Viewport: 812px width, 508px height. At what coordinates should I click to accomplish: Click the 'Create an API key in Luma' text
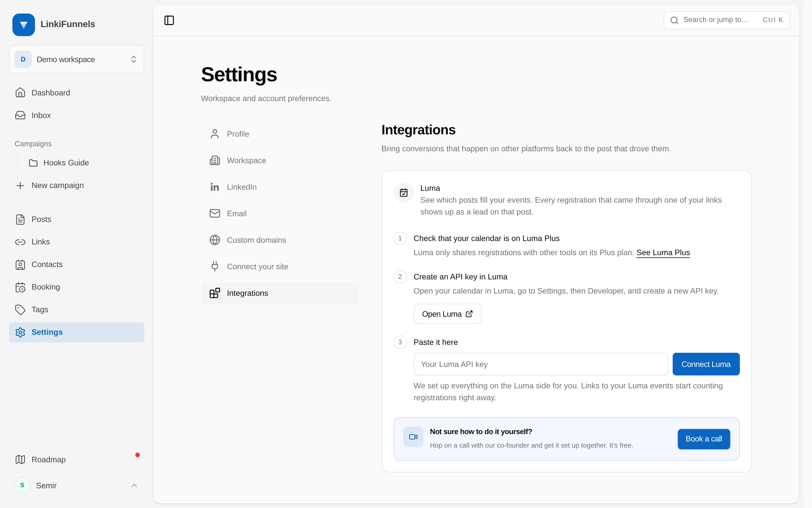(x=460, y=277)
